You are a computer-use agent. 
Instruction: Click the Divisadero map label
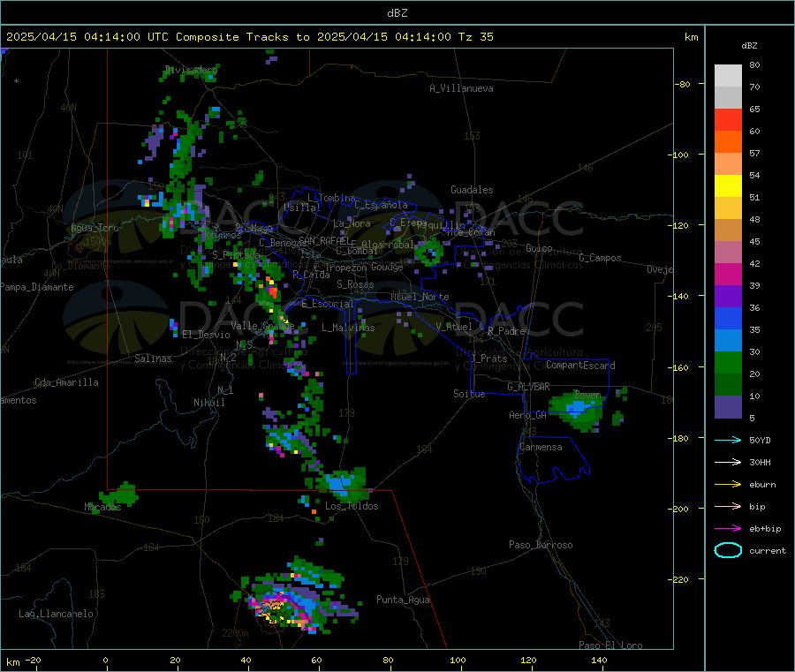(x=191, y=70)
